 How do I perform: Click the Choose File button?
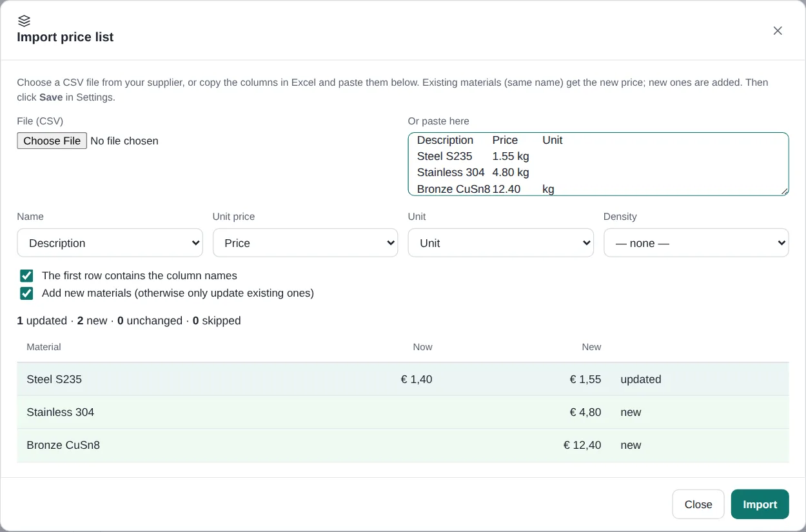coord(52,141)
